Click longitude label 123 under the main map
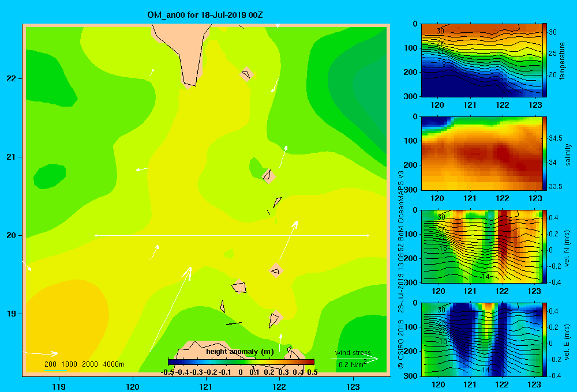Screen dimensions: 577x392 [353, 386]
